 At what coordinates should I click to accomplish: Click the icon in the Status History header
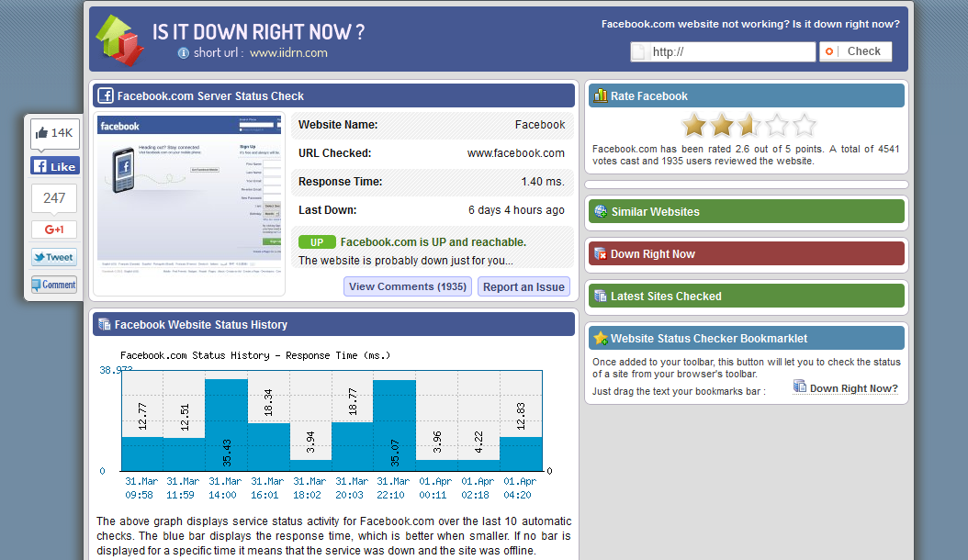point(105,324)
